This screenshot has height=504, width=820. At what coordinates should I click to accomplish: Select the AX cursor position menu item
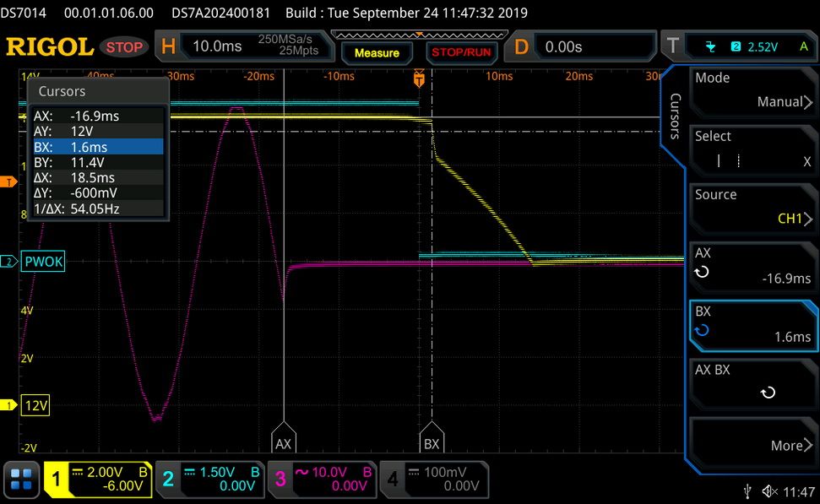753,266
